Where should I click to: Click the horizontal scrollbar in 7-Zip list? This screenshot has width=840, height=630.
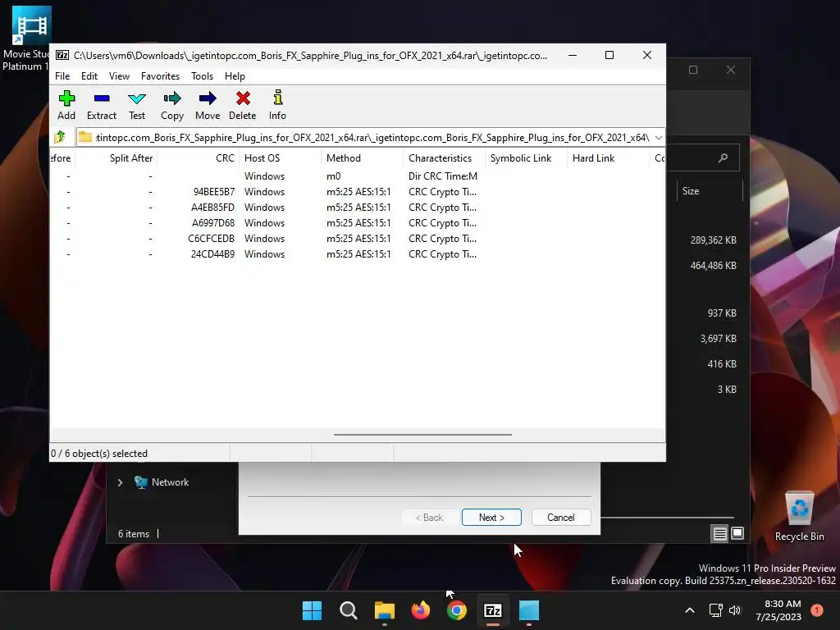click(x=422, y=435)
